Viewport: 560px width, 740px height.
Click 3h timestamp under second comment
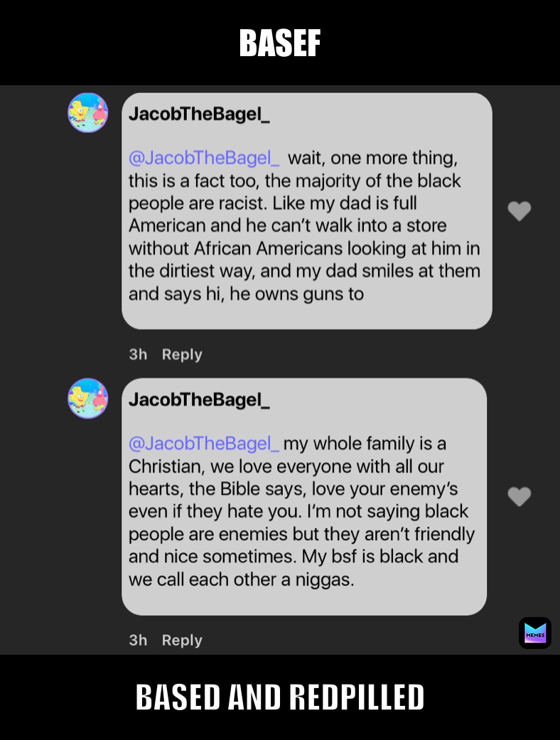coord(138,640)
